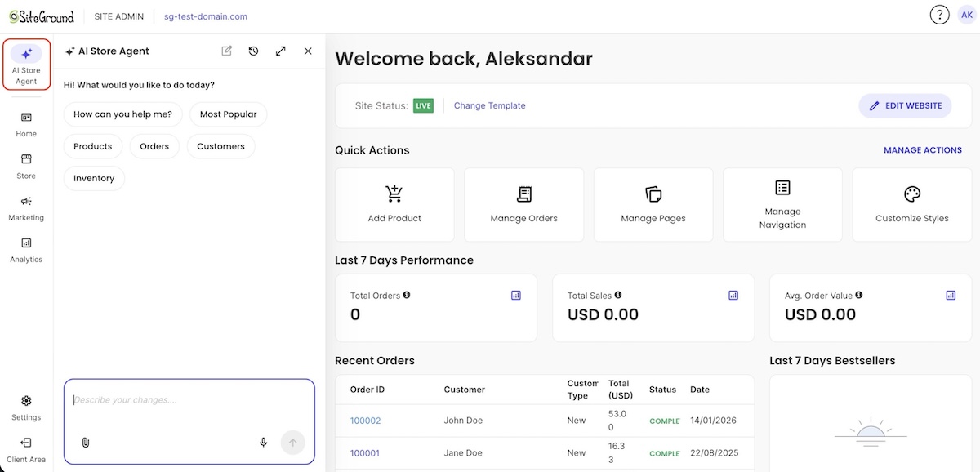Open the help question mark icon
The image size is (980, 472).
(939, 16)
